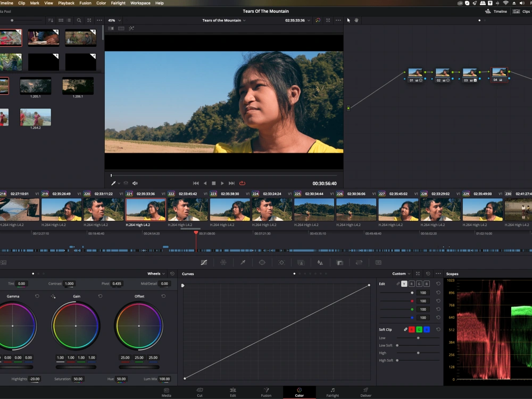Toggle the Soft Clip blue channel
This screenshot has width=532, height=399.
pyautogui.click(x=427, y=329)
